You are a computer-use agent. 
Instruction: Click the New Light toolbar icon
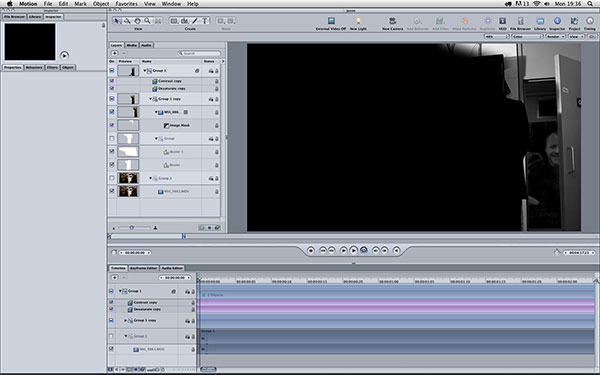coord(358,21)
